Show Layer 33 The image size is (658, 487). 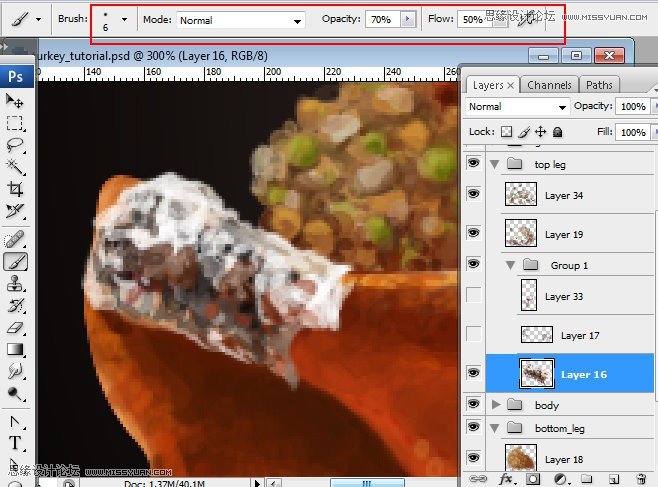pos(474,294)
